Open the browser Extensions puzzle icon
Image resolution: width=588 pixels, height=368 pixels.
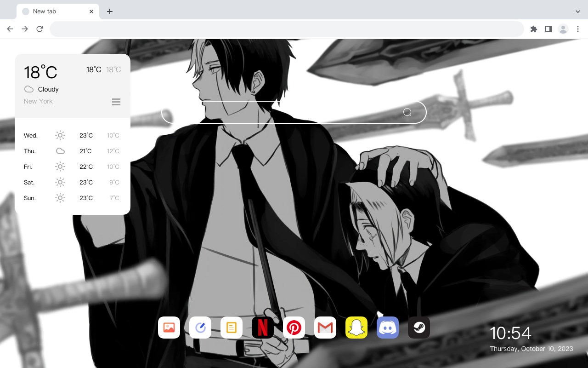pos(534,29)
